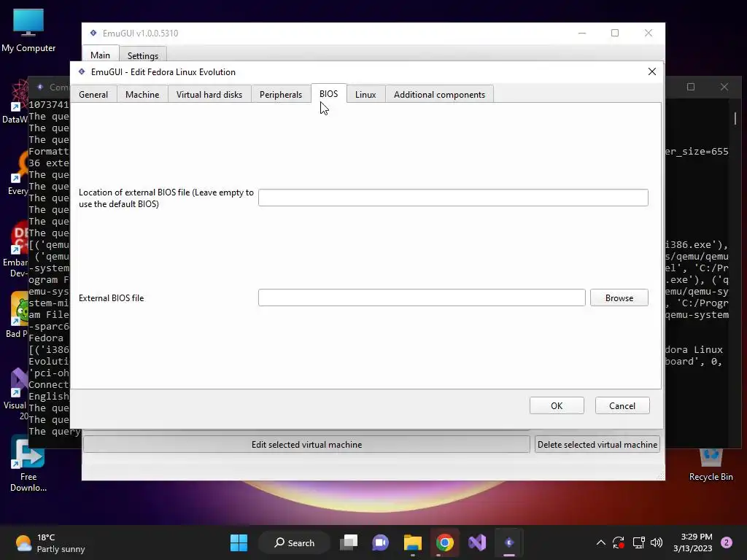Screen dimensions: 747x560
Task: Open the weather widget showing 18°C
Action: [50, 542]
